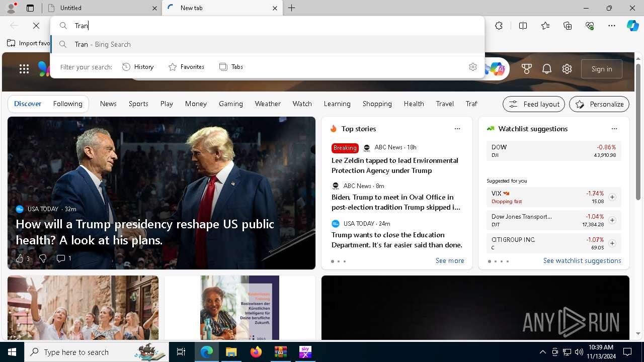Open the browser profile icon
Image resolution: width=644 pixels, height=362 pixels.
tap(11, 8)
